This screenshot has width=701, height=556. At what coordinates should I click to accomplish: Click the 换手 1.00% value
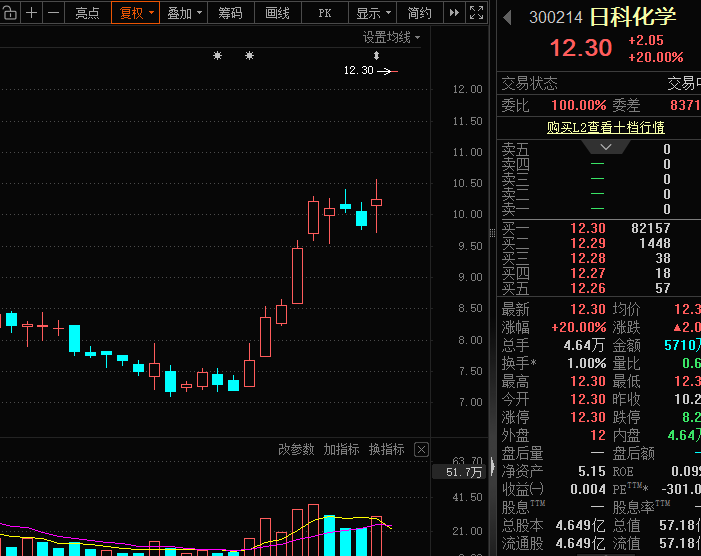[x=586, y=363]
